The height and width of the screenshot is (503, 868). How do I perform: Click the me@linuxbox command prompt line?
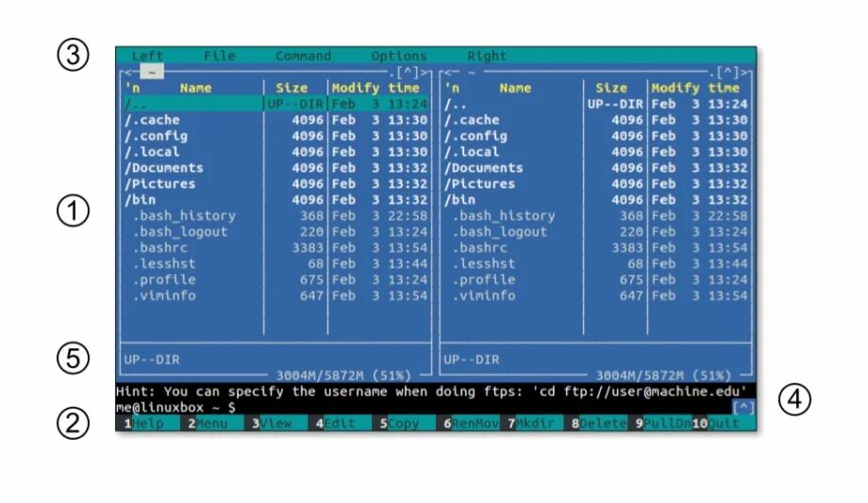click(x=423, y=408)
